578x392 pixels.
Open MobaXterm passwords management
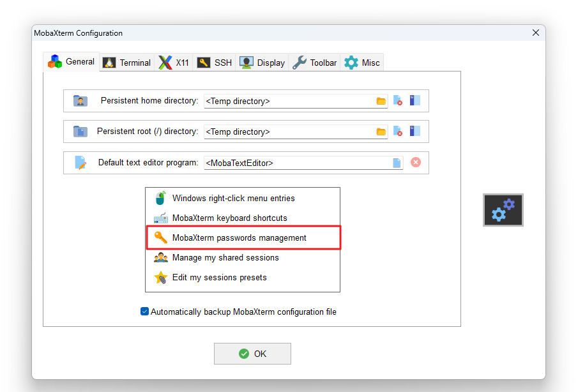coord(243,238)
